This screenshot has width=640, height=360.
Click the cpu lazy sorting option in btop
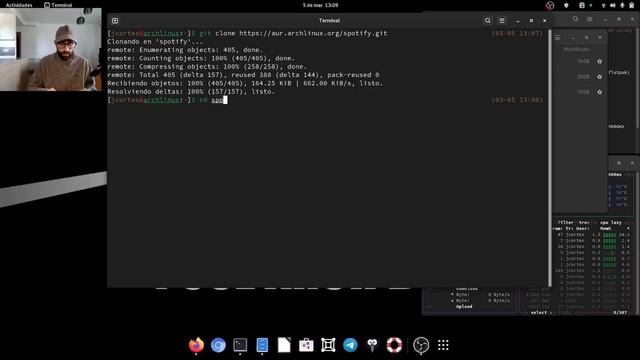611,222
